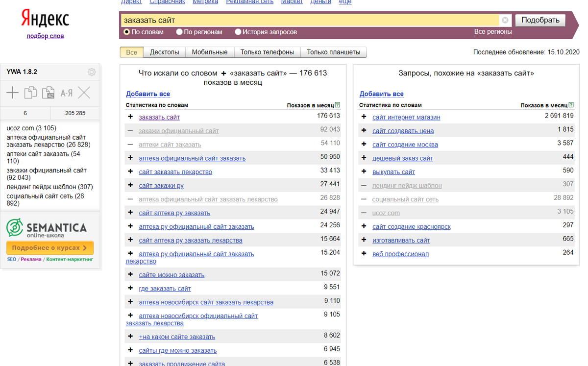The height and width of the screenshot is (366, 588).
Task: Add 'сайт создавать цена' with plus
Action: point(364,131)
